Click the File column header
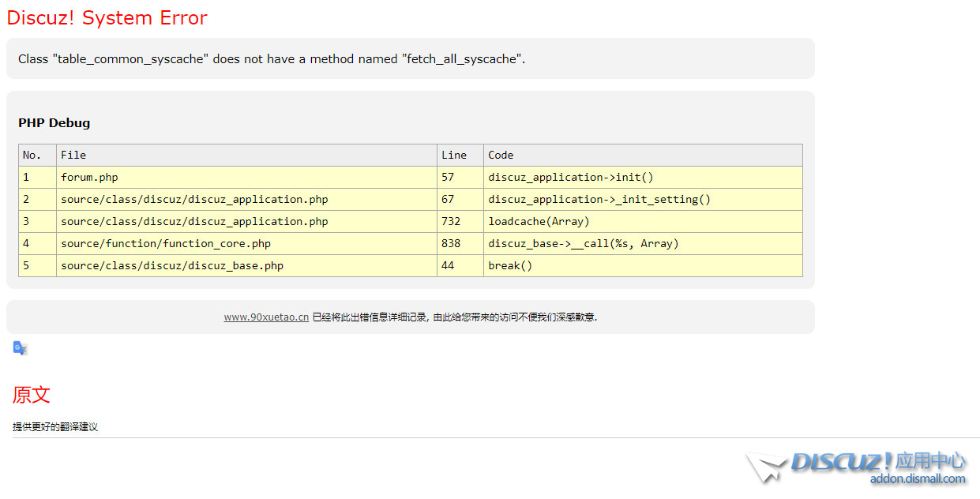This screenshot has width=980, height=499. click(x=73, y=156)
